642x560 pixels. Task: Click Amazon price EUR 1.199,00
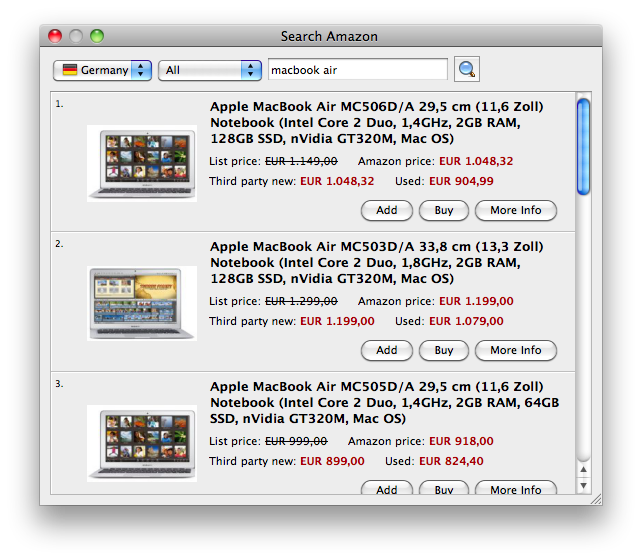(476, 301)
